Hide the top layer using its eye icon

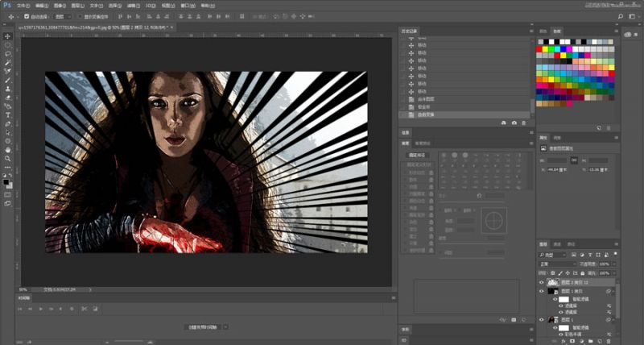click(x=541, y=283)
